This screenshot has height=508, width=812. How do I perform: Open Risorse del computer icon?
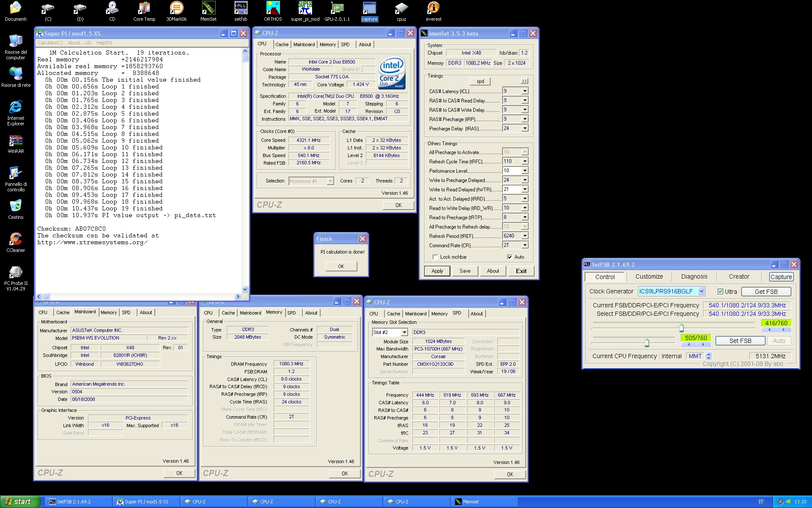16,47
